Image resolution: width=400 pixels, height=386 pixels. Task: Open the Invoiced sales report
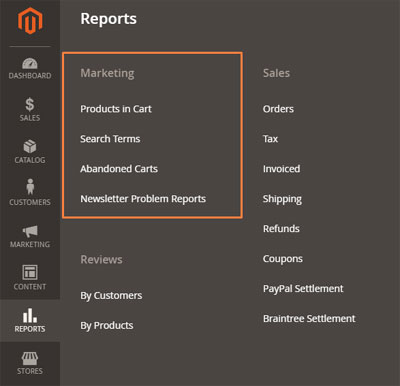[x=281, y=169]
